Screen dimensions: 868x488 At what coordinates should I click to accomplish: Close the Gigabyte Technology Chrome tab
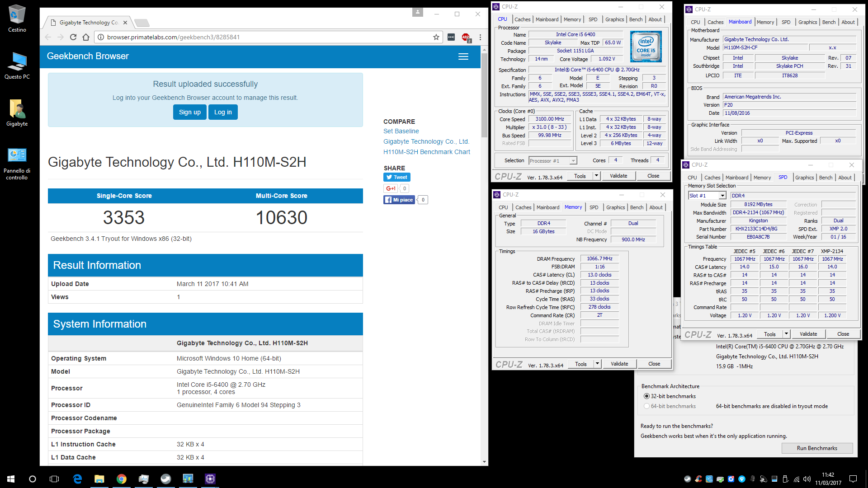125,23
